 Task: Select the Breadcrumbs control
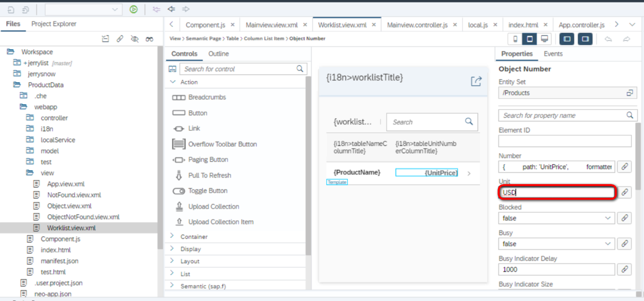(x=207, y=97)
